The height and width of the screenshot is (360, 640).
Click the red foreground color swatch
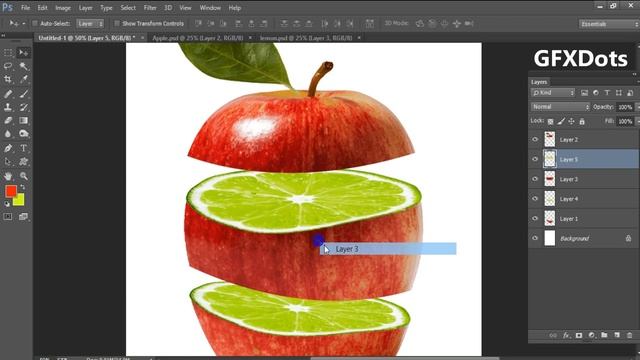(11, 191)
